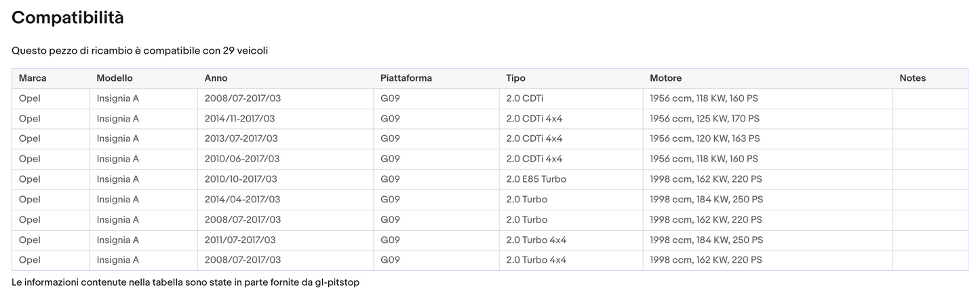Click the 2010/10-2017/03 year cell
Viewport: 980px width, 298px height.
point(240,179)
